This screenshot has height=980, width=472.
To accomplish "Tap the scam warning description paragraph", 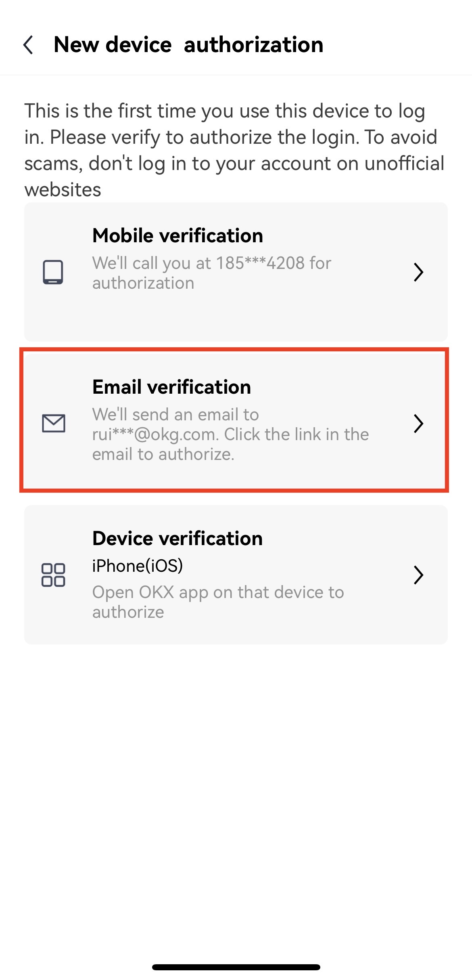I will 234,150.
